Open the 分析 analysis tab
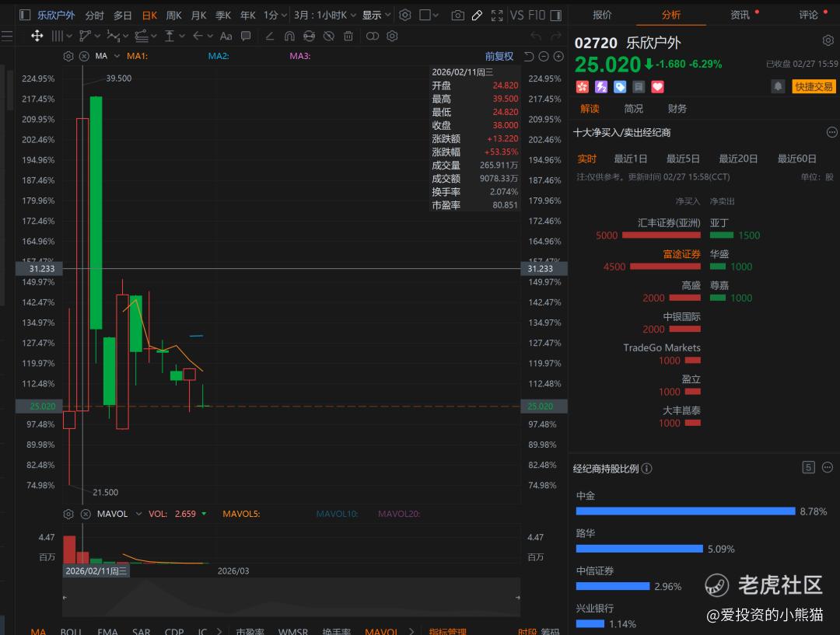 coord(670,15)
